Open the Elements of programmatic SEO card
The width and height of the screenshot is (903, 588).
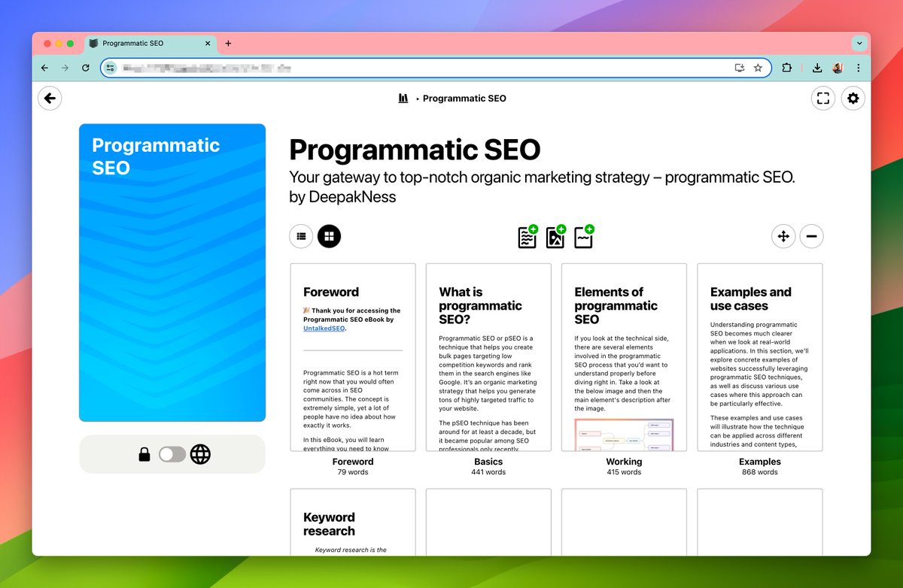(624, 357)
